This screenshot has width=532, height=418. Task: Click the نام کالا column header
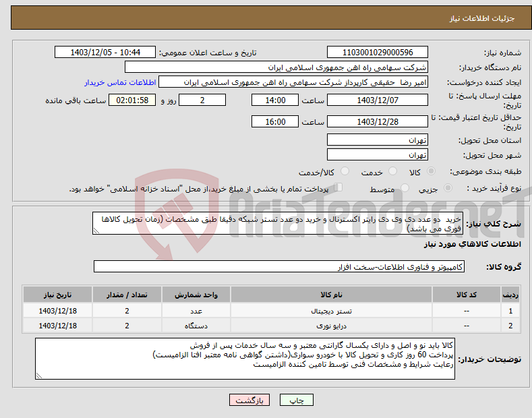[x=331, y=295]
